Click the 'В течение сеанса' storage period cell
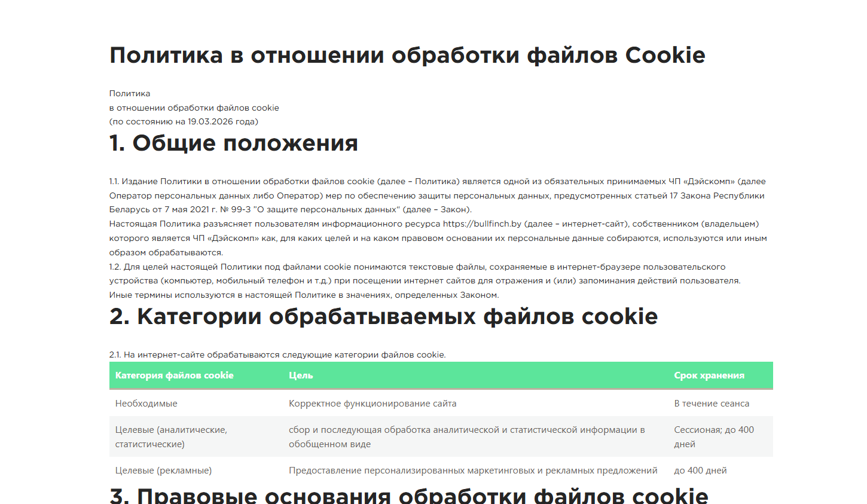This screenshot has height=504, width=867. (711, 404)
